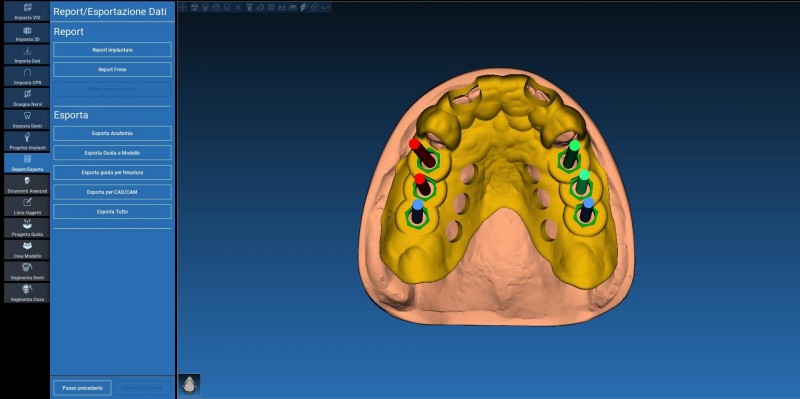The height and width of the screenshot is (399, 800).
Task: Select Strumenti Avanzati in the sidebar
Action: [x=27, y=185]
